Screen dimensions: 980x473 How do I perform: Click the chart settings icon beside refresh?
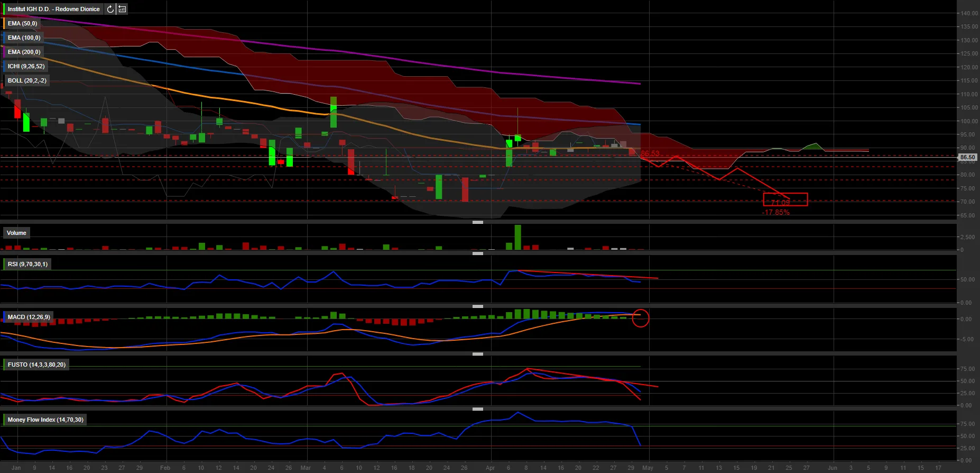point(122,9)
